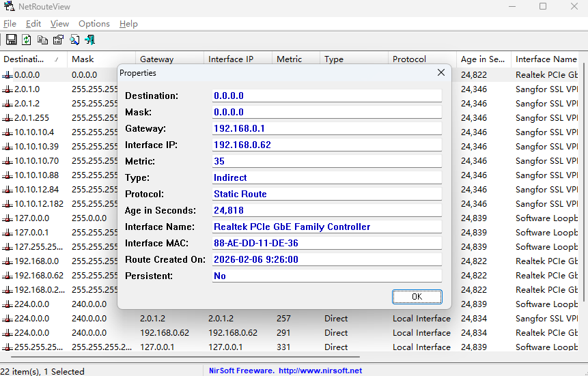Open the Help menu
The height and width of the screenshot is (376, 588).
click(128, 24)
